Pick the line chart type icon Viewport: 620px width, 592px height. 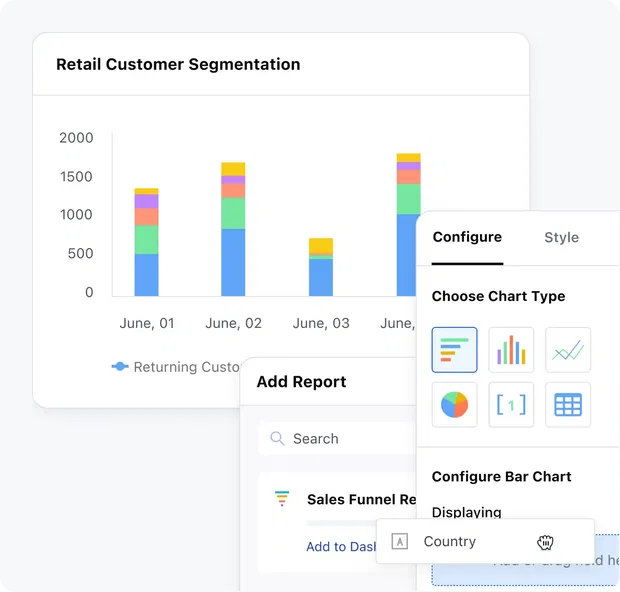[x=568, y=350]
